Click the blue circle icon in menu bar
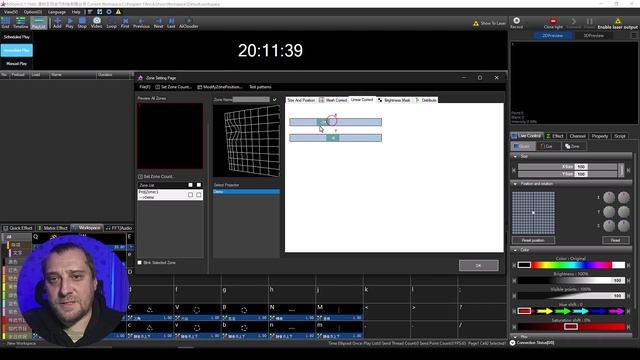 click(x=109, y=12)
